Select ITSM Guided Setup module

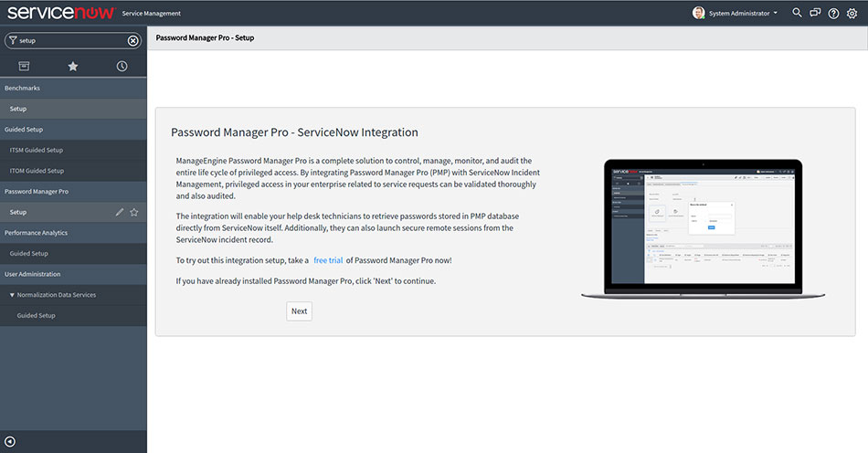[73, 150]
